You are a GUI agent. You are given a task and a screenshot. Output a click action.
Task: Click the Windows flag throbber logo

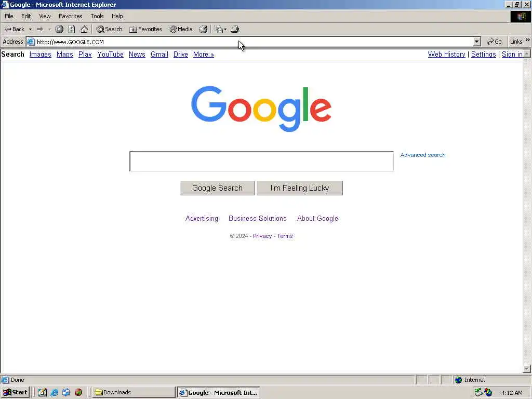click(x=521, y=17)
